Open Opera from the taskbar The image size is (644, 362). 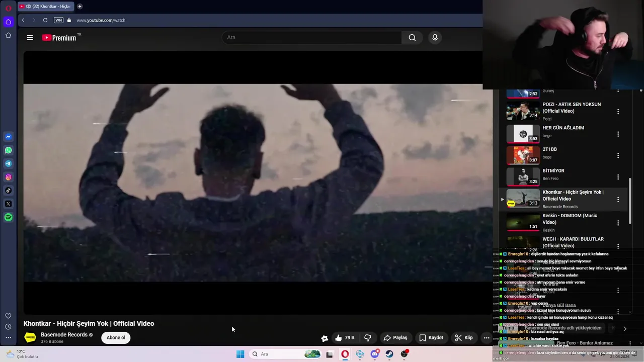coord(345,354)
